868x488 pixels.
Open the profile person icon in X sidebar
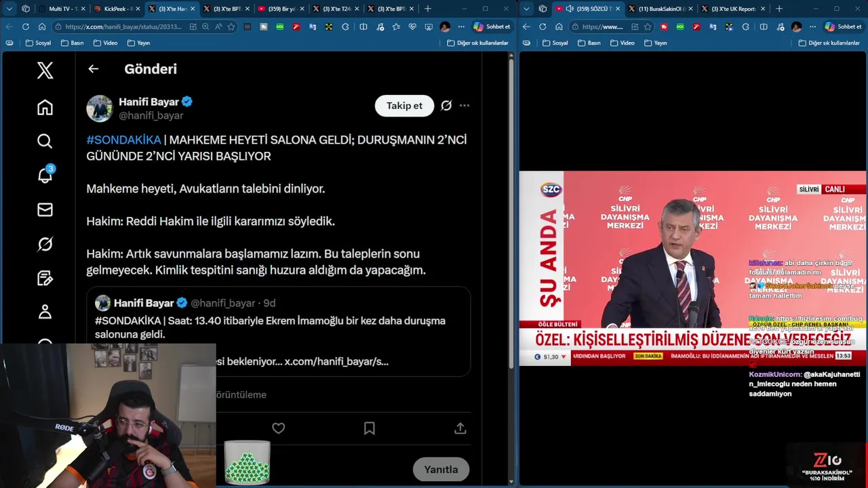tap(45, 312)
